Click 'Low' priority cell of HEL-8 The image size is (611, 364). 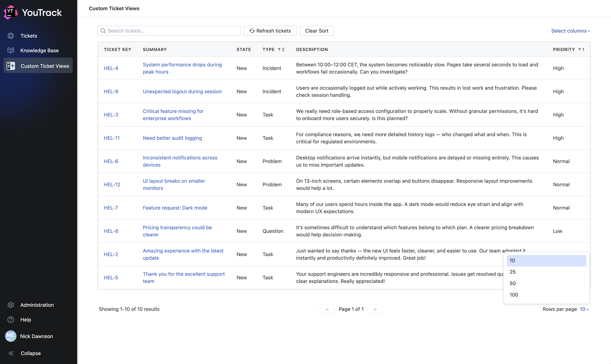coord(557,231)
